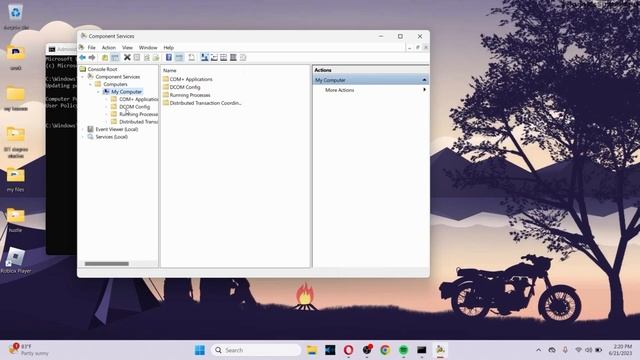Expand DCOM Config in the console tree
The height and width of the screenshot is (360, 640).
[107, 107]
